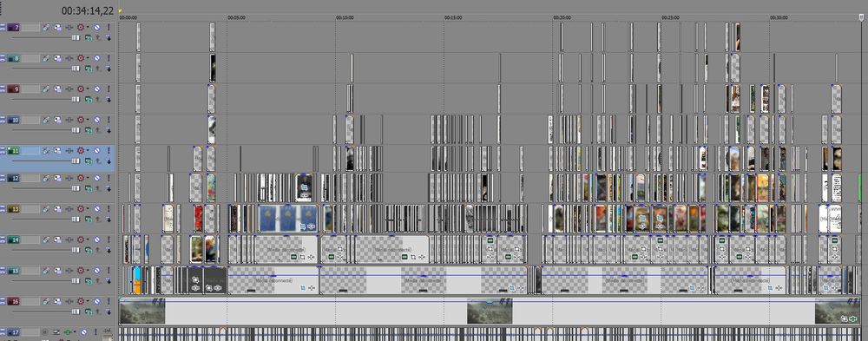This screenshot has height=341, width=868.
Task: Toggle motion blur bypass on track 12
Action: [x=46, y=178]
